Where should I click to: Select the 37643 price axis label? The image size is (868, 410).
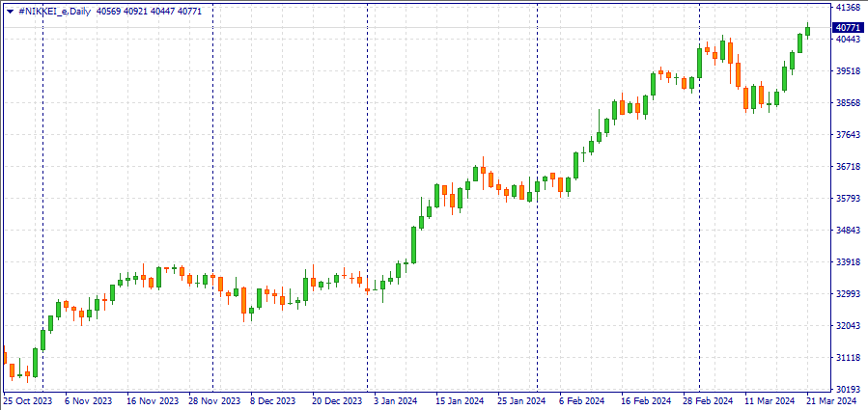pos(848,135)
